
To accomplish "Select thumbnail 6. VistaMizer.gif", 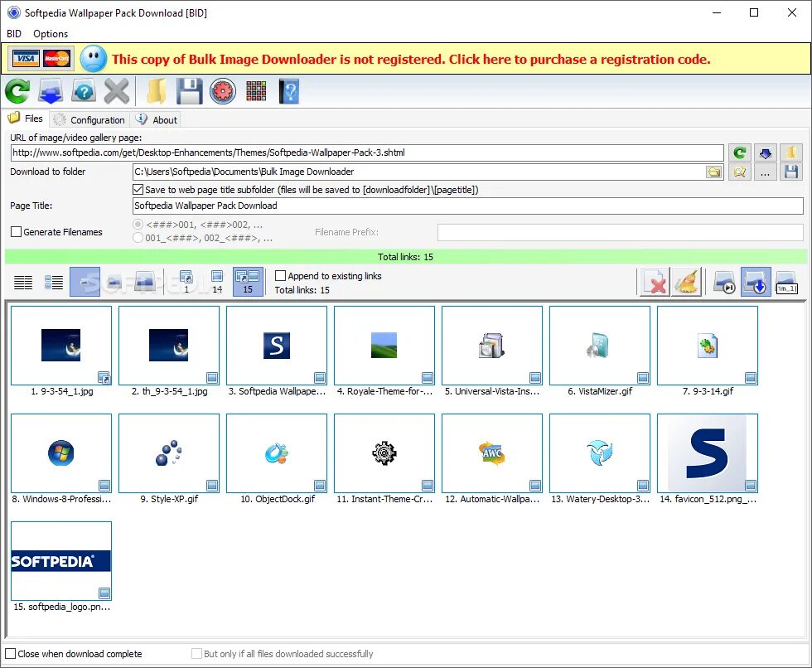I will pyautogui.click(x=600, y=346).
